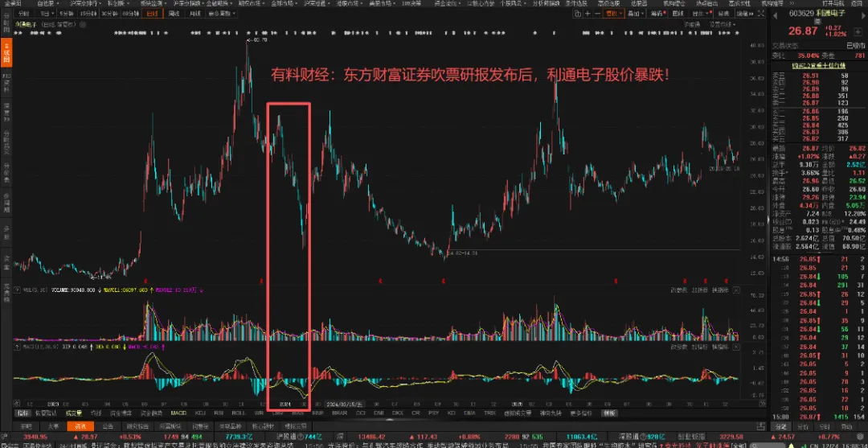This screenshot has height=448, width=868.
Task: Click 加指标 in MACD panel
Action: [698, 347]
